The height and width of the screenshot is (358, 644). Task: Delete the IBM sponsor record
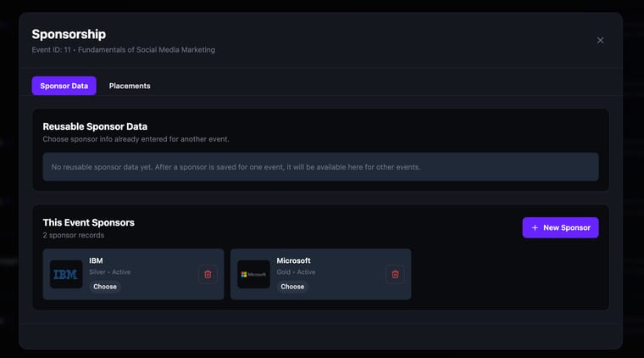[208, 274]
